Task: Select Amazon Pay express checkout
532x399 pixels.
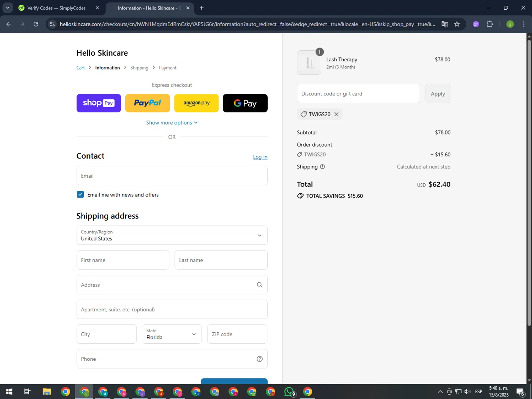Action: [196, 103]
